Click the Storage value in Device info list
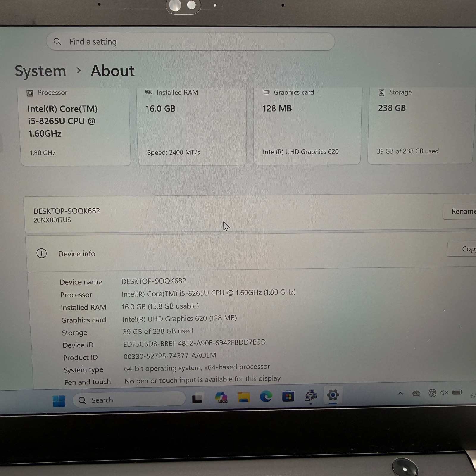The height and width of the screenshot is (476, 476). point(158,331)
